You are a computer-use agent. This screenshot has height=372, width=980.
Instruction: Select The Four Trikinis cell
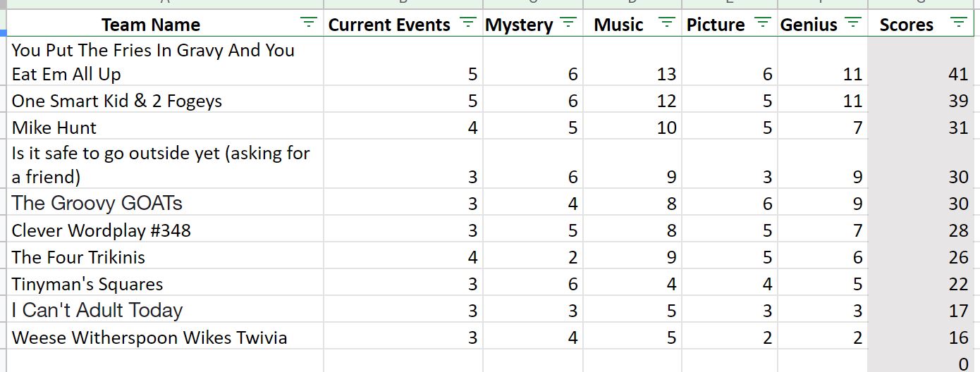click(165, 257)
